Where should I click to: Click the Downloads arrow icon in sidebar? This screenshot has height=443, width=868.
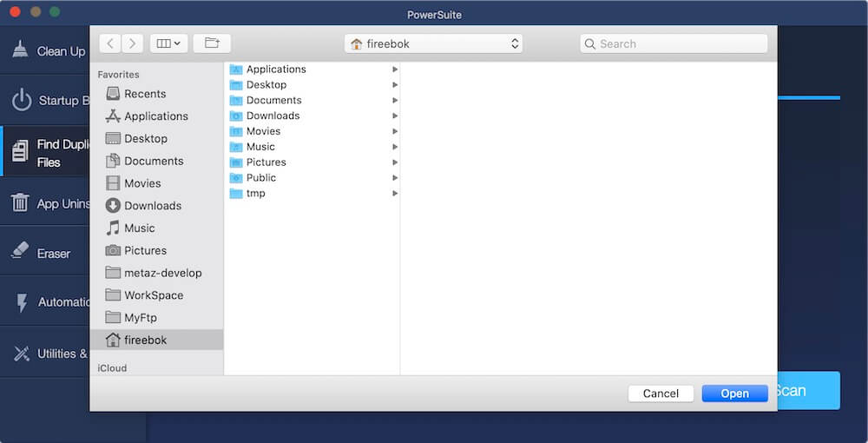pos(113,206)
